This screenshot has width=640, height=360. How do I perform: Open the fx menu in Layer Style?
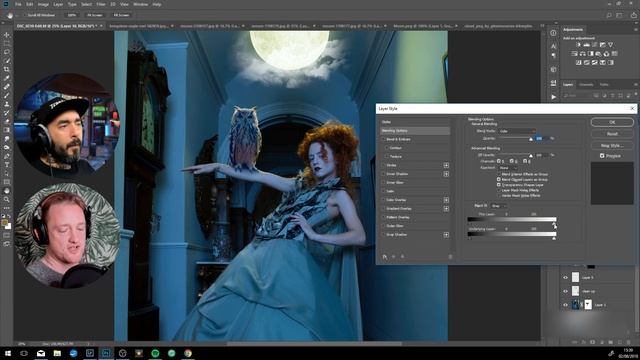point(384,257)
